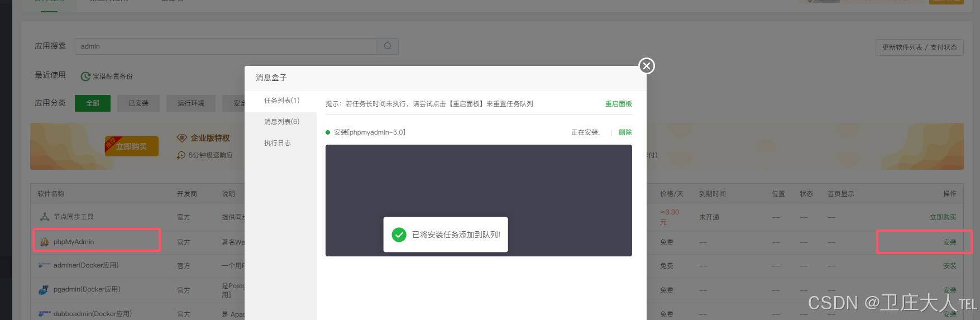Click the pgadmin Docker app icon
980x320 pixels.
[44, 289]
